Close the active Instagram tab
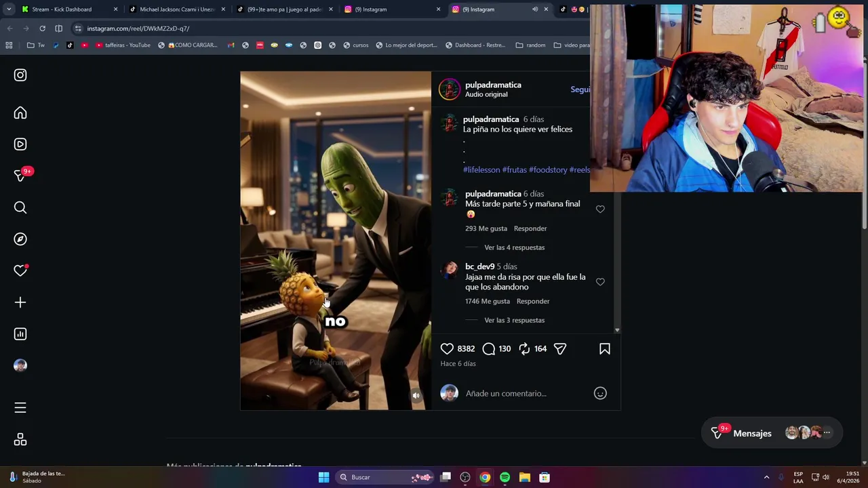The width and height of the screenshot is (868, 488). [546, 9]
